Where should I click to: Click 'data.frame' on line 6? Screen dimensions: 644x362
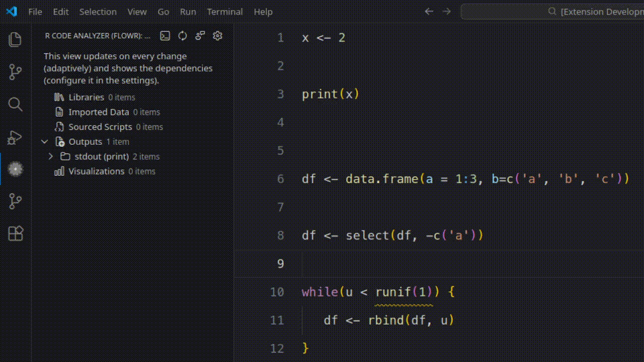[382, 179]
